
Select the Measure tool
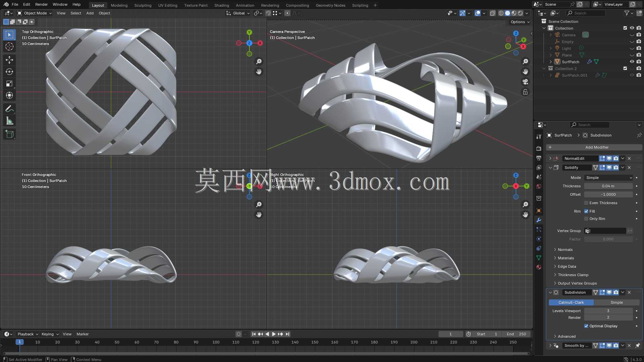click(x=9, y=121)
